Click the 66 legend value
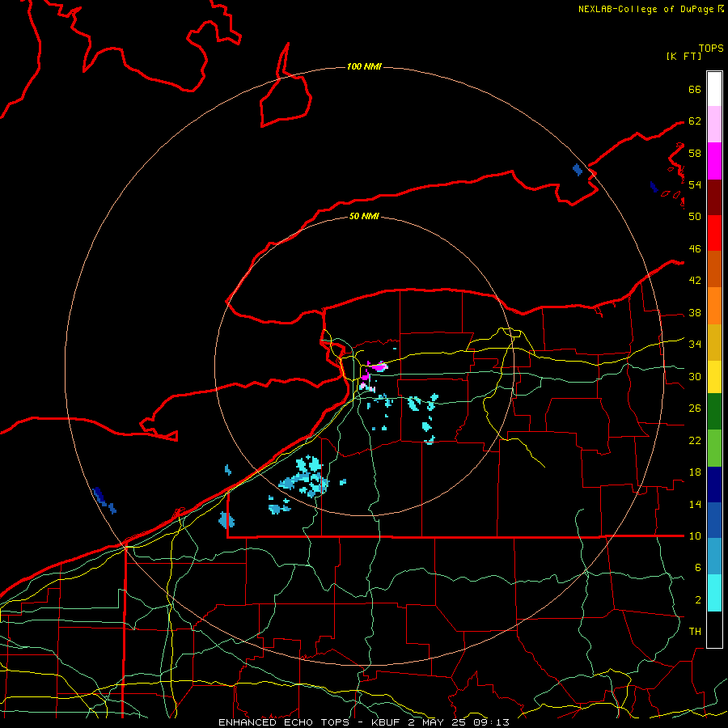 [695, 89]
